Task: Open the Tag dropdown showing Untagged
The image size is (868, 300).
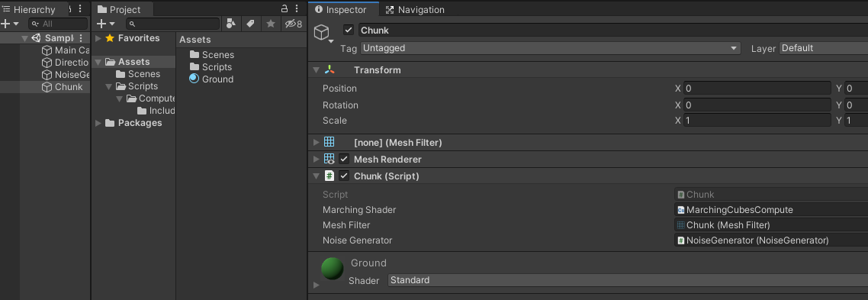Action: click(x=550, y=48)
